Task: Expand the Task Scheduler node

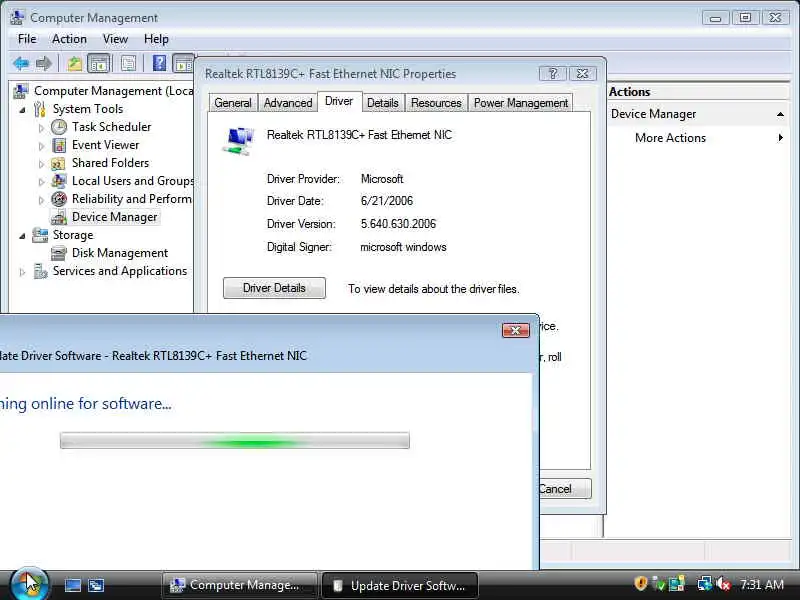Action: click(41, 128)
